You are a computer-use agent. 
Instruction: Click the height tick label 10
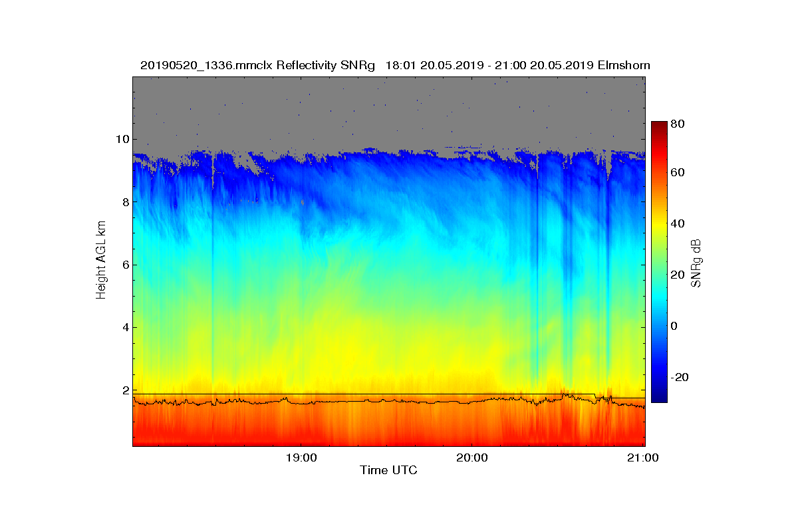122,139
